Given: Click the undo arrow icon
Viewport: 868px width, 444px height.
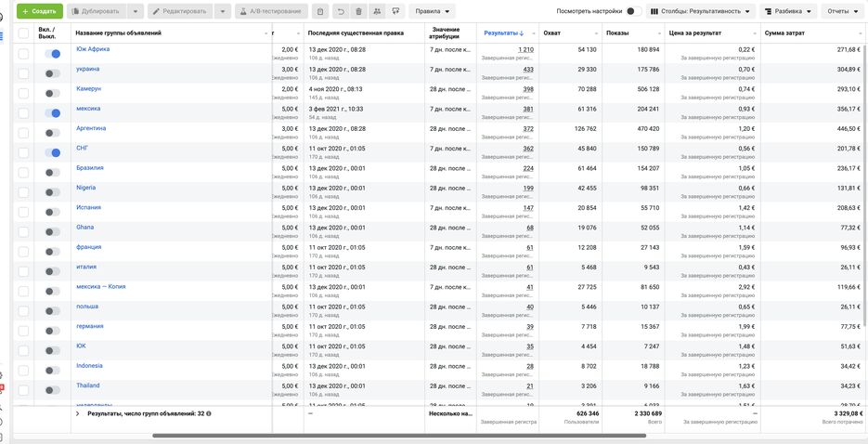Looking at the screenshot, I should 341,11.
